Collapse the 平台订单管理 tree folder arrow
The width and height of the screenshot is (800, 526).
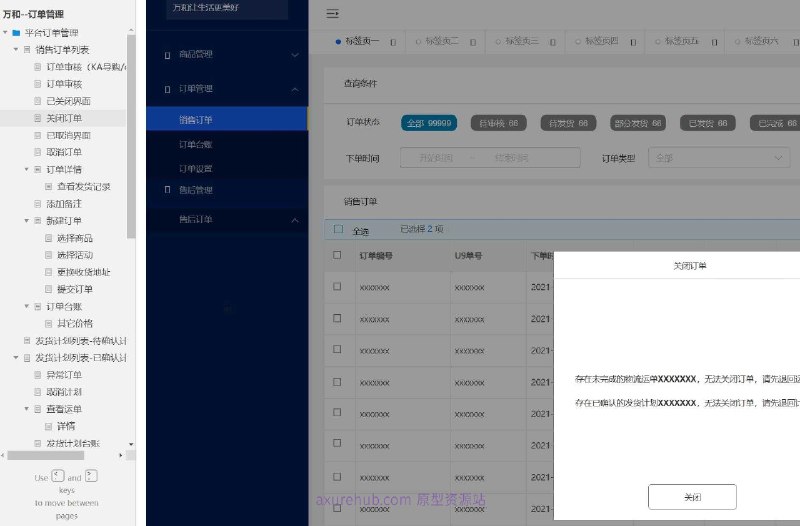(x=5, y=33)
